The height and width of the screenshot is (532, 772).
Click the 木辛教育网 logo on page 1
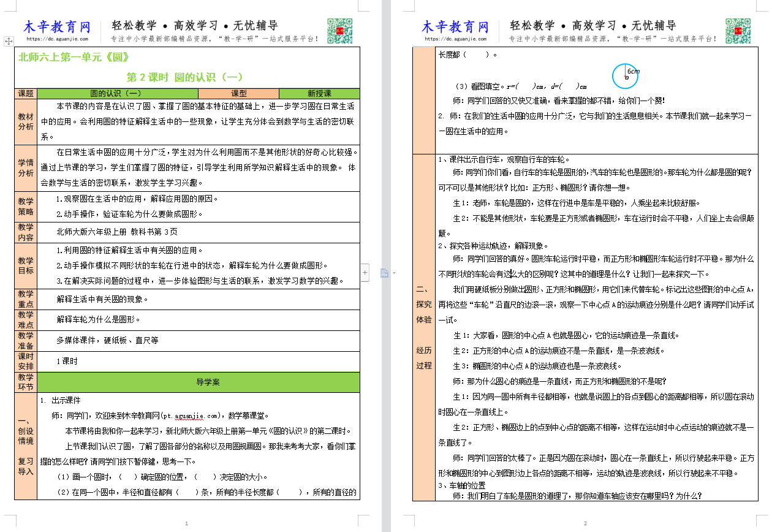pyautogui.click(x=57, y=28)
